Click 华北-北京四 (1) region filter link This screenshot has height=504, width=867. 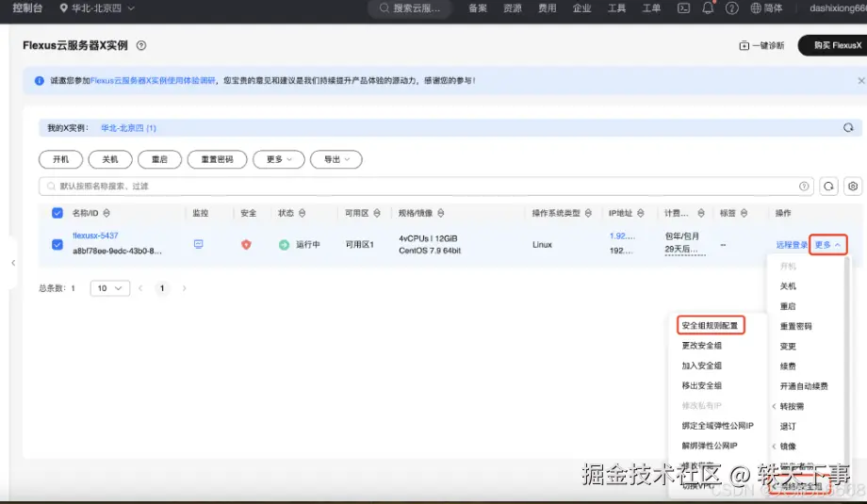pos(128,128)
